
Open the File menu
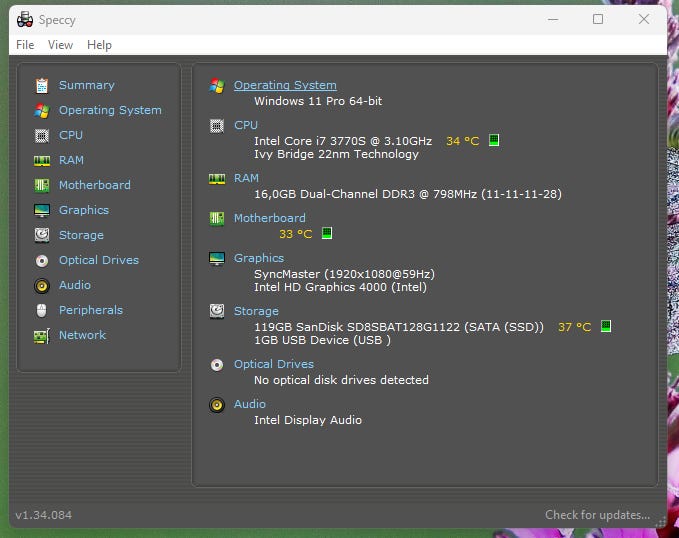click(x=25, y=45)
